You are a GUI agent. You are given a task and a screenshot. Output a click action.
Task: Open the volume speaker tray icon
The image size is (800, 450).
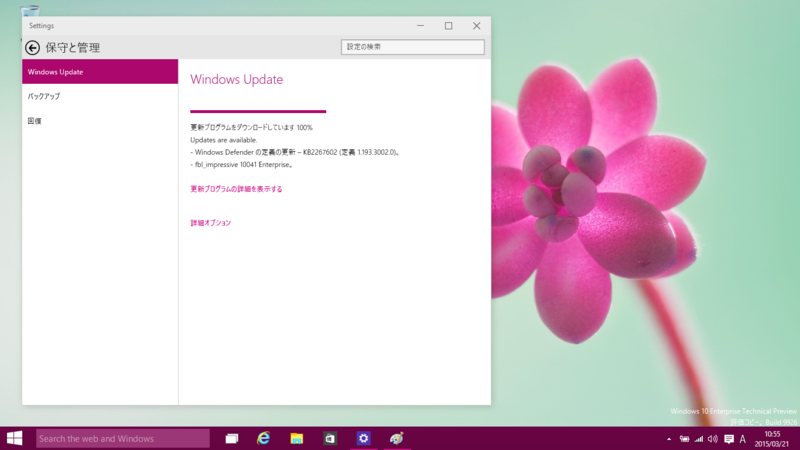(x=713, y=439)
